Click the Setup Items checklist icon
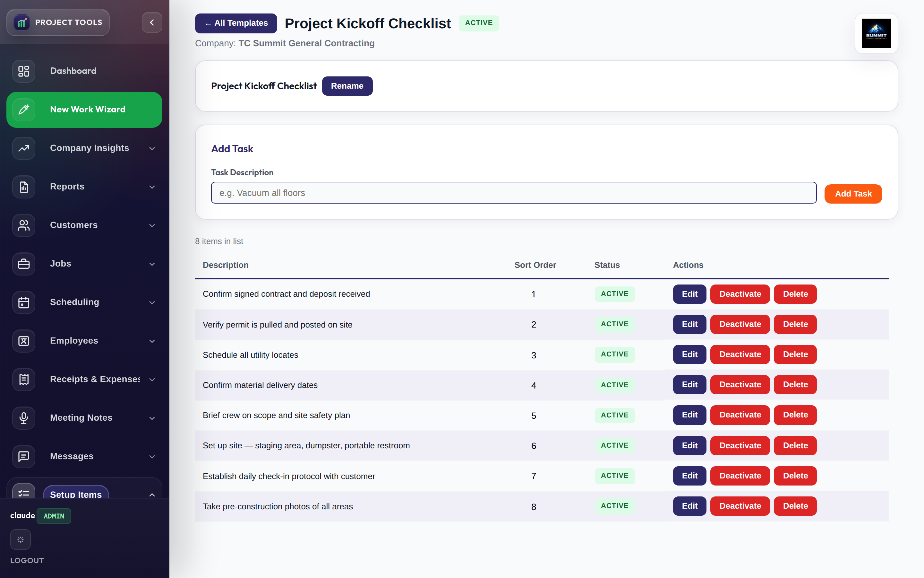Viewport: 924px width, 578px height. [x=24, y=491]
